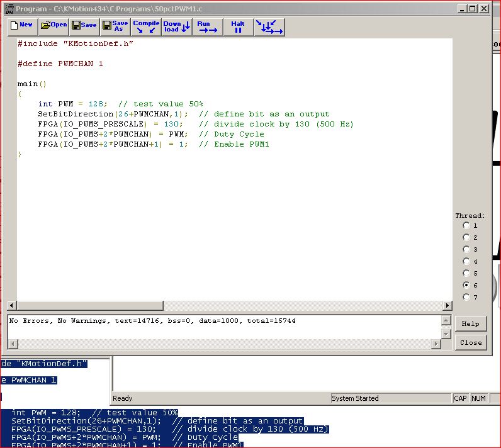Select Thread 5 radio button
The width and height of the screenshot is (501, 448).
point(466,273)
